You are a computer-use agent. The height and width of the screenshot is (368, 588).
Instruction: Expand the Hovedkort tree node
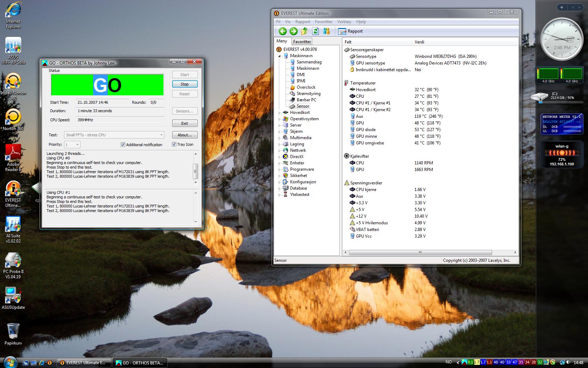(x=280, y=113)
